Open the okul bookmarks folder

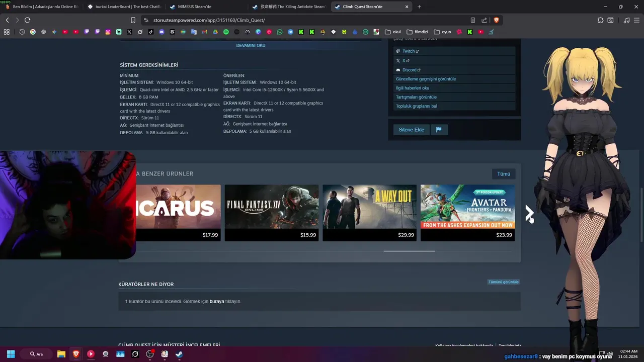tap(393, 32)
